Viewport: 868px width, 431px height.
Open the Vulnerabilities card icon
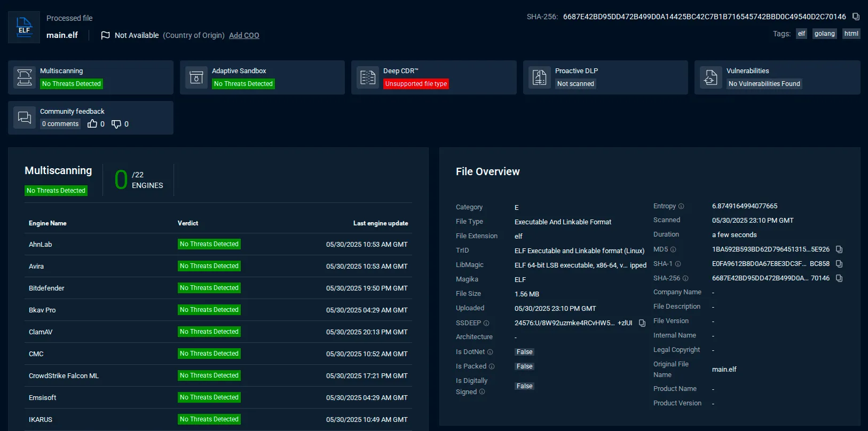click(711, 77)
